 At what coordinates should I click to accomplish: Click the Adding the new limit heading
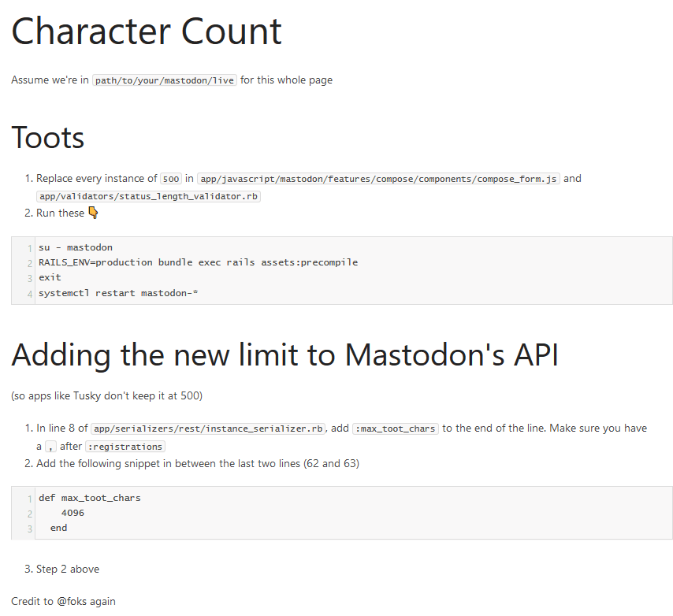click(x=284, y=355)
